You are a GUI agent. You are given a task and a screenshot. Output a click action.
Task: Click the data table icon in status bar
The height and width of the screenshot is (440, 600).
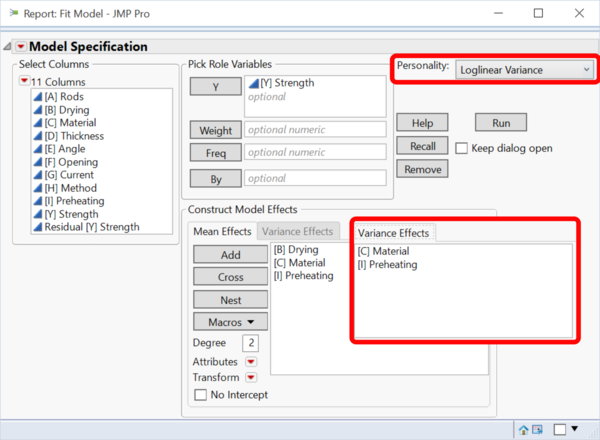click(x=538, y=428)
